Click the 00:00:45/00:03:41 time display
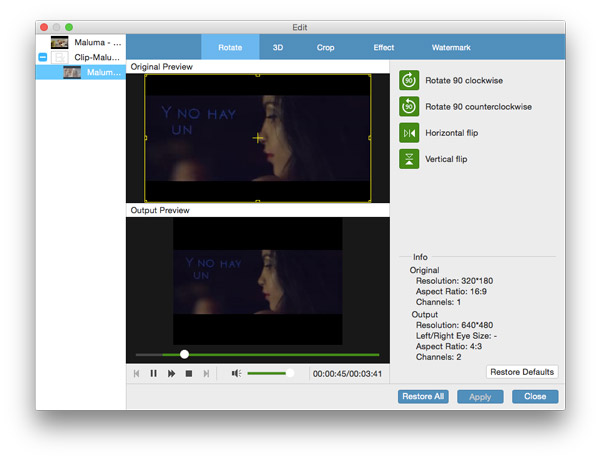The height and width of the screenshot is (460, 600). pos(347,374)
